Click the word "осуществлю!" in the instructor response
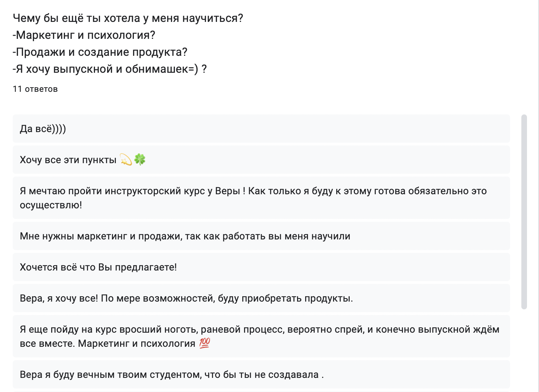 pyautogui.click(x=51, y=205)
